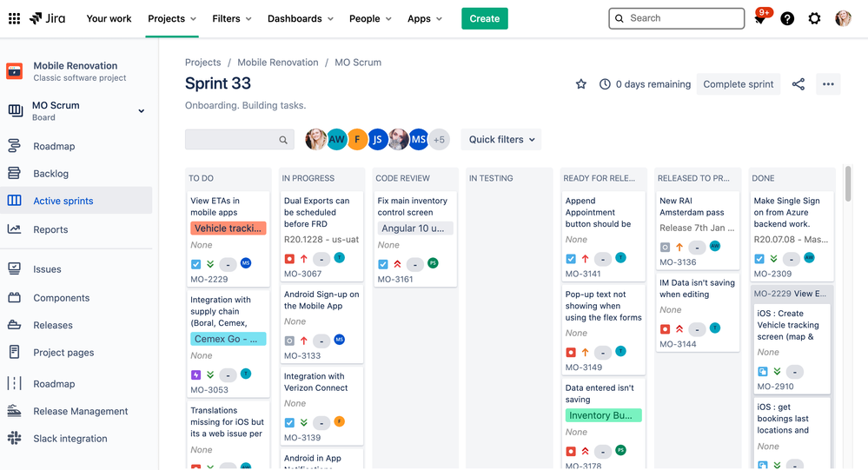Open user profile avatar in top bar
Screen dimensions: 868x470
(x=843, y=19)
